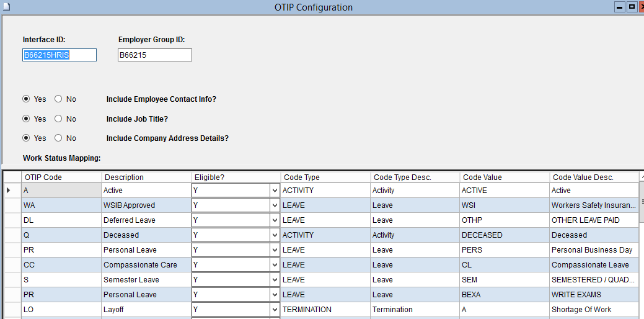Select the Deferred Leave description cell
Image resolution: width=644 pixels, height=319 pixels.
click(146, 220)
